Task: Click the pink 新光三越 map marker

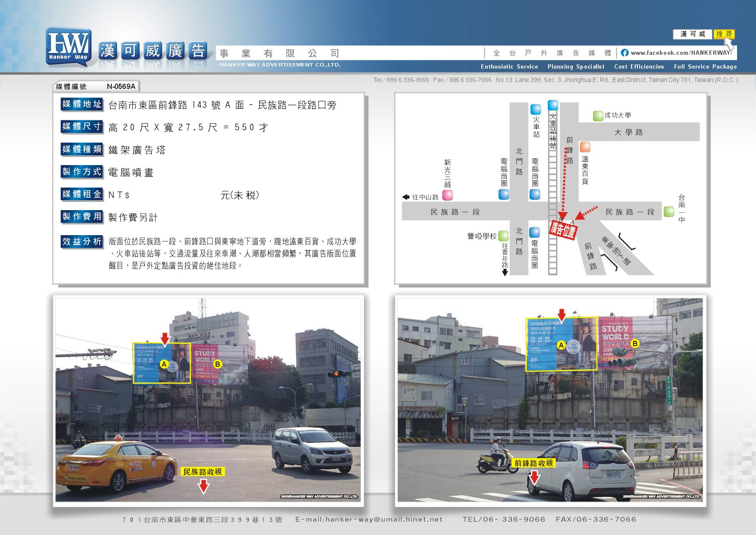Action: [x=448, y=195]
